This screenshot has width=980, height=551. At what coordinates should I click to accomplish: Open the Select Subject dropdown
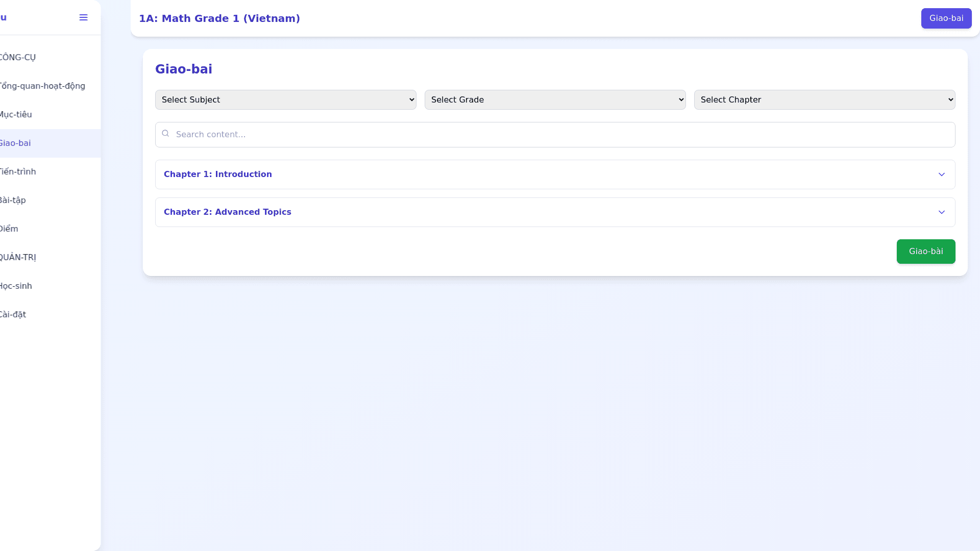click(285, 100)
